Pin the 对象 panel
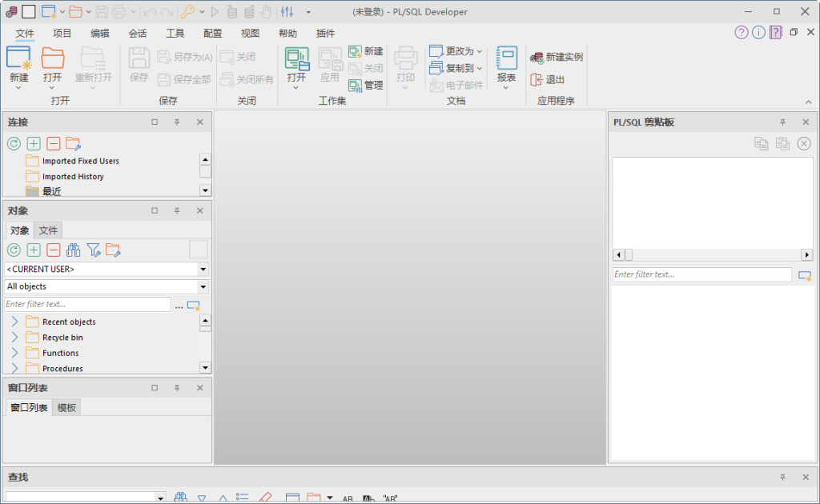The width and height of the screenshot is (820, 504). (177, 210)
